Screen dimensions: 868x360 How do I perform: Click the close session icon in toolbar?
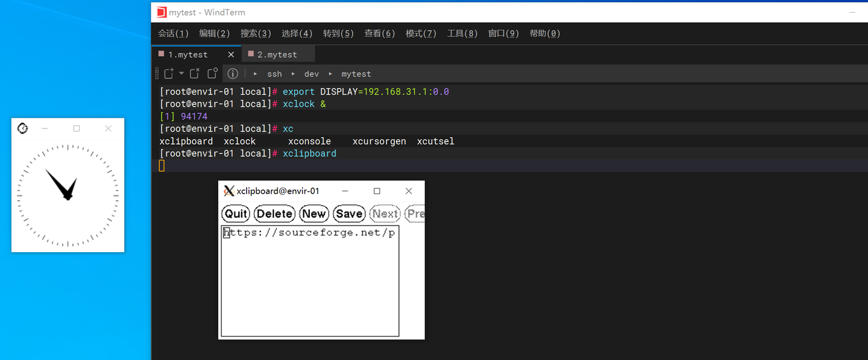194,74
